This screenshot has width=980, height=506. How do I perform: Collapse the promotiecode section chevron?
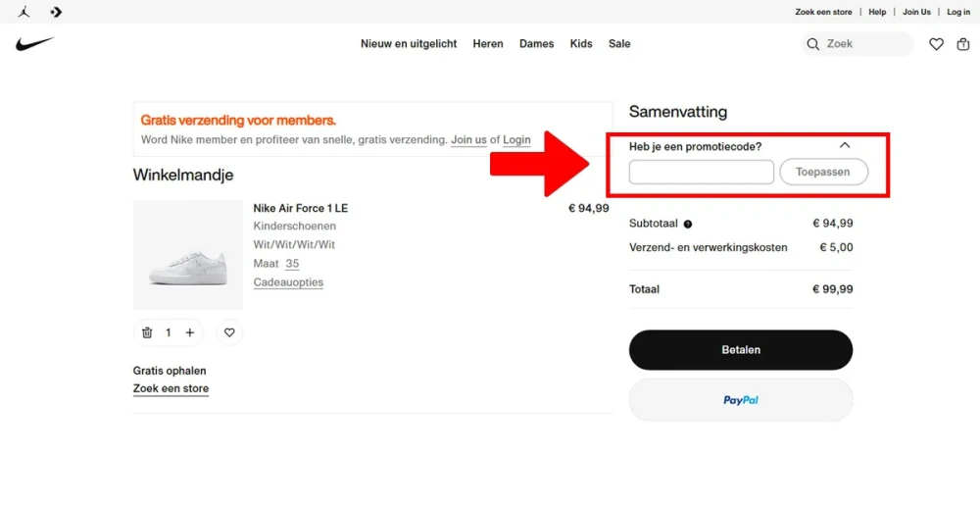(845, 145)
